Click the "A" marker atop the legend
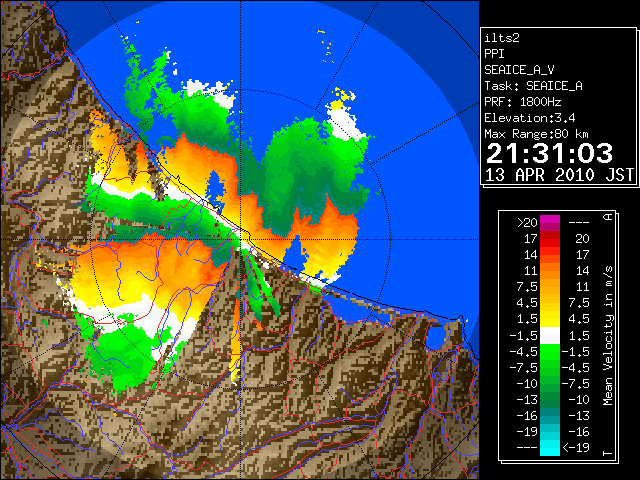The width and height of the screenshot is (640, 480). (608, 217)
